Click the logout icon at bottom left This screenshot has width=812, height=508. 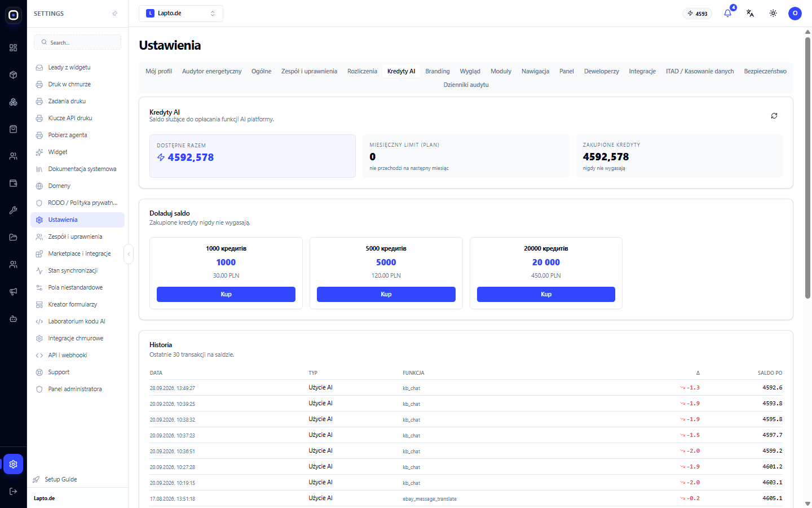click(14, 491)
